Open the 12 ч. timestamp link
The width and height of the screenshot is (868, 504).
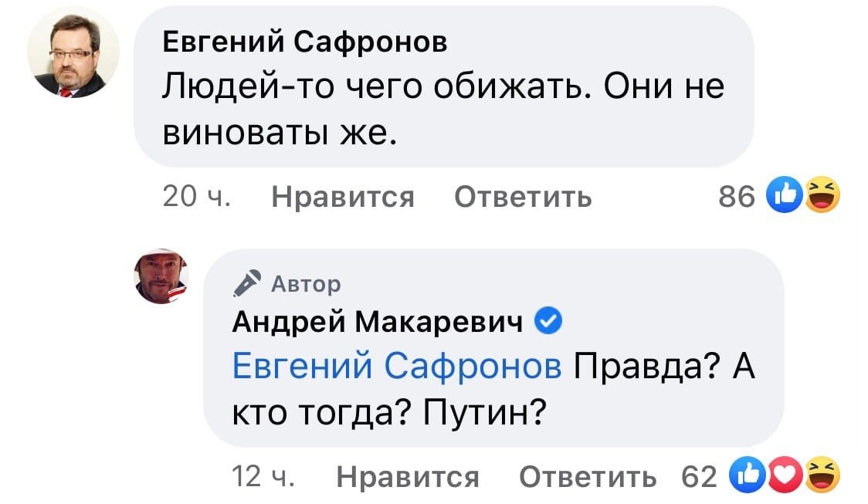263,476
